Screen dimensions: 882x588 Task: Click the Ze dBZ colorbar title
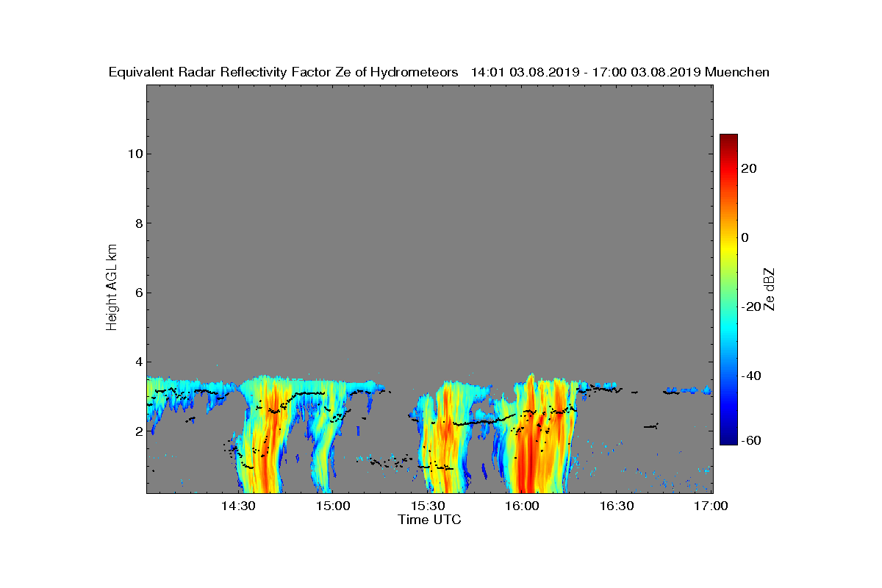coord(770,290)
